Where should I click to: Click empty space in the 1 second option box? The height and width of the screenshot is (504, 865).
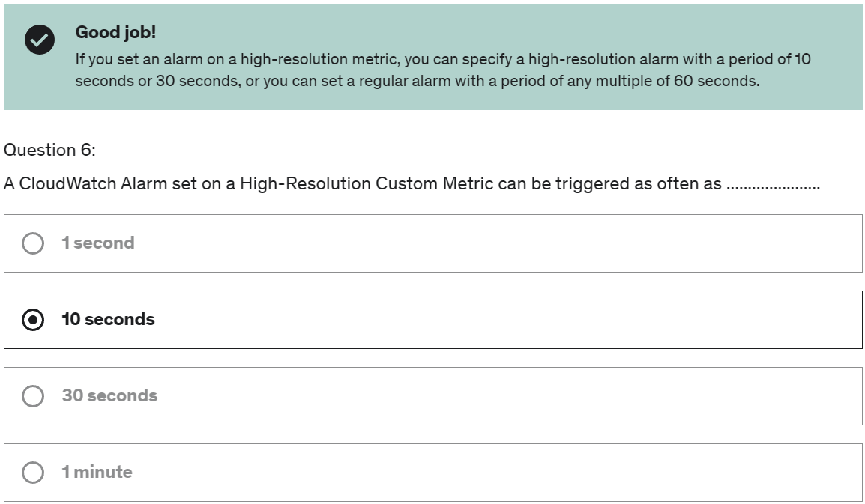pyautogui.click(x=496, y=243)
